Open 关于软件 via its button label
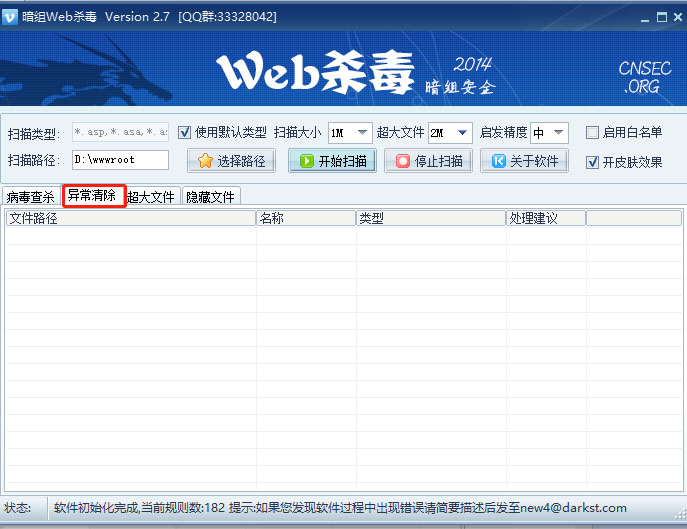Viewport: 687px width, 529px height. point(534,161)
